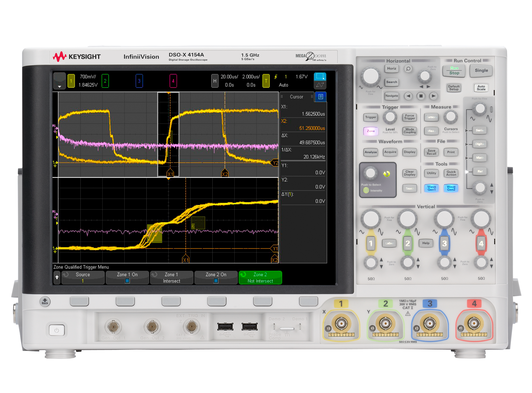The image size is (532, 393).
Task: Open the blue sidebar list icon beside Cursor
Action: coord(321,97)
